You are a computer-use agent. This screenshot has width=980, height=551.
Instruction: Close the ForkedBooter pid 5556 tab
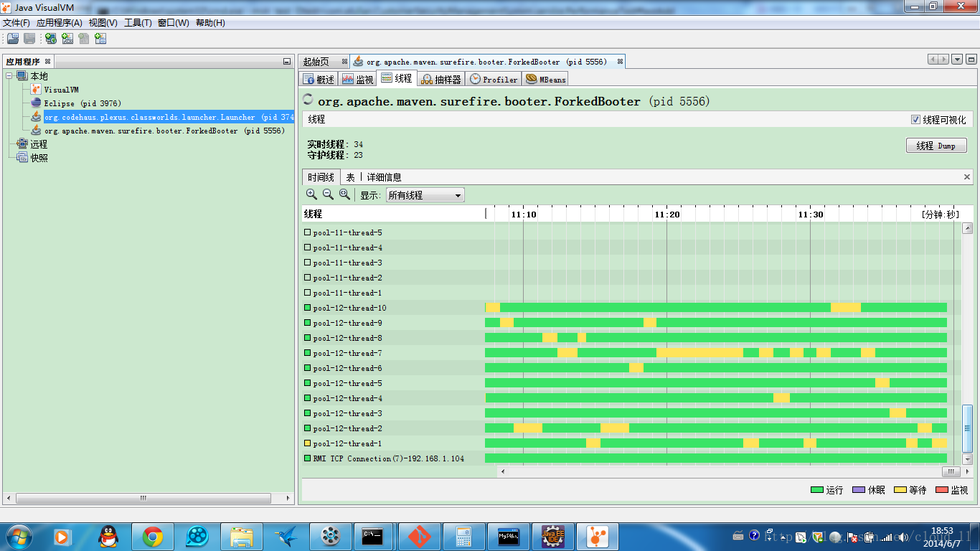point(621,62)
